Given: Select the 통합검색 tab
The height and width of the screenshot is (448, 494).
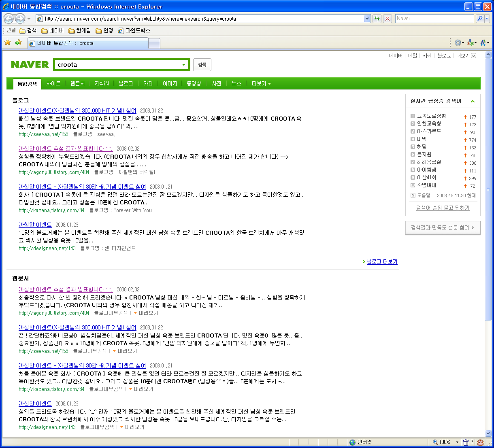Looking at the screenshot, I should [x=27, y=84].
